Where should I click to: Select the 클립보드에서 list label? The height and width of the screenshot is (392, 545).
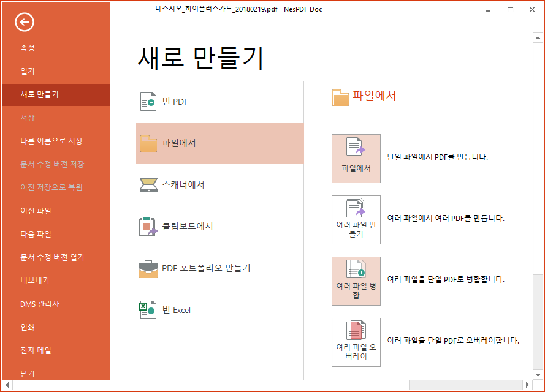tap(188, 227)
